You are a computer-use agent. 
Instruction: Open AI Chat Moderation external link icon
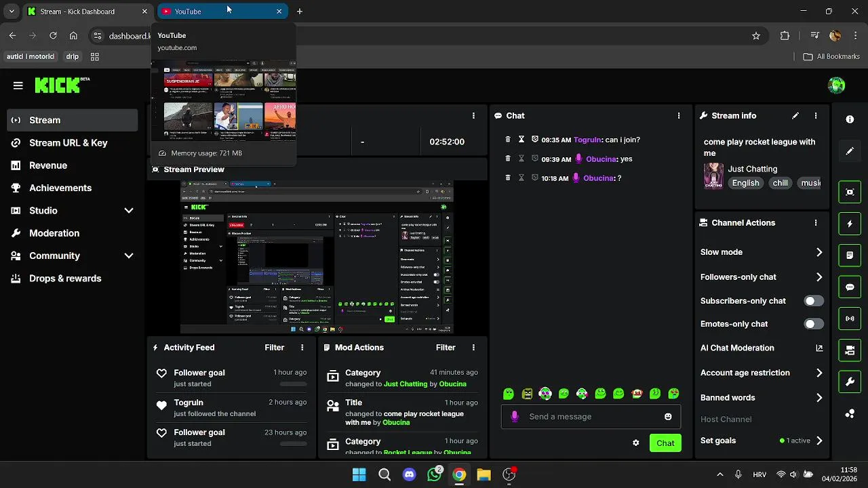coord(819,348)
